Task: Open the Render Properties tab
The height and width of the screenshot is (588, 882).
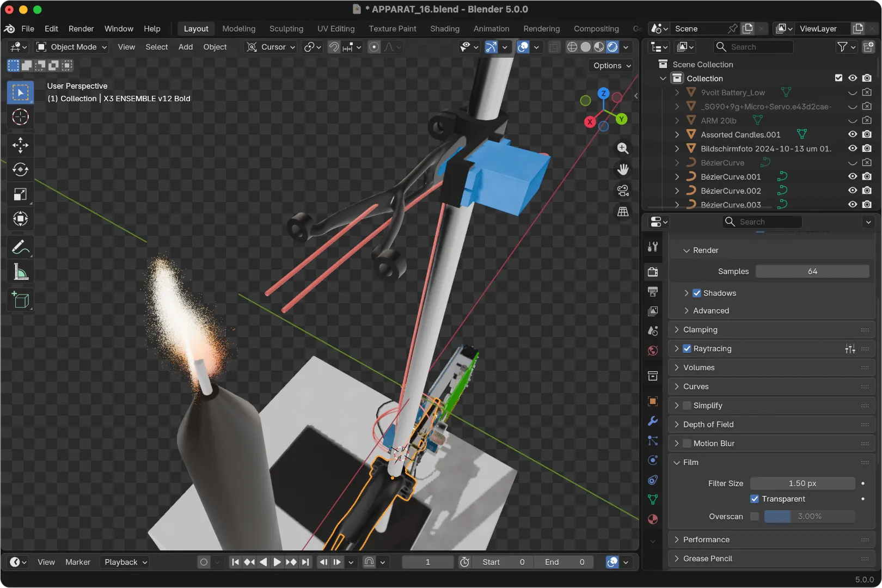Action: 653,272
